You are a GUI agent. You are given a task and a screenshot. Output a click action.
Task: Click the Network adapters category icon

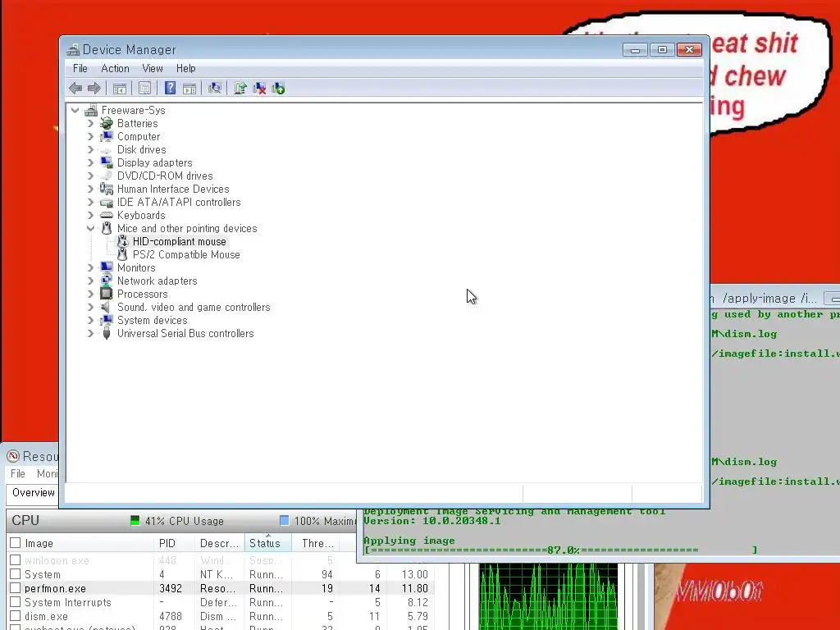point(106,281)
